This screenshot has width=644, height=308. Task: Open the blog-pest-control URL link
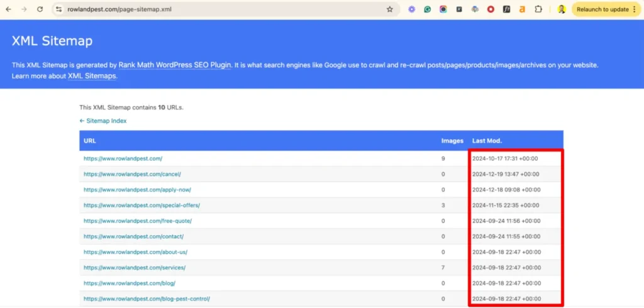(x=146, y=299)
